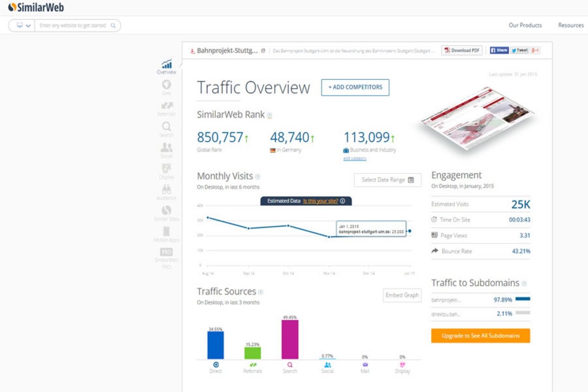The height and width of the screenshot is (392, 588).
Task: Click the Add Competitors button
Action: tap(355, 87)
